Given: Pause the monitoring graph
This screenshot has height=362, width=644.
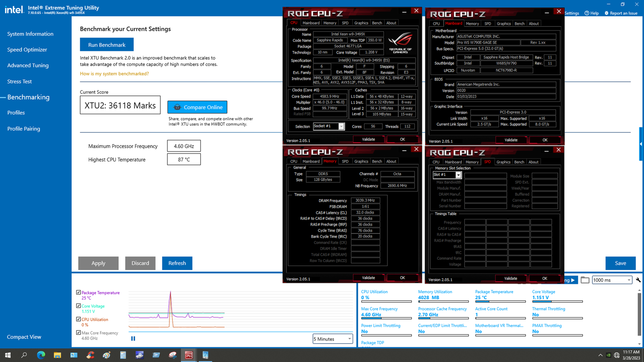Looking at the screenshot, I should tap(133, 339).
